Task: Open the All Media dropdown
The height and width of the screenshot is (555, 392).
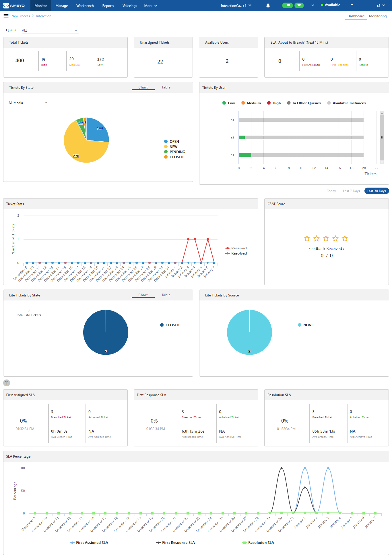Action: point(28,103)
